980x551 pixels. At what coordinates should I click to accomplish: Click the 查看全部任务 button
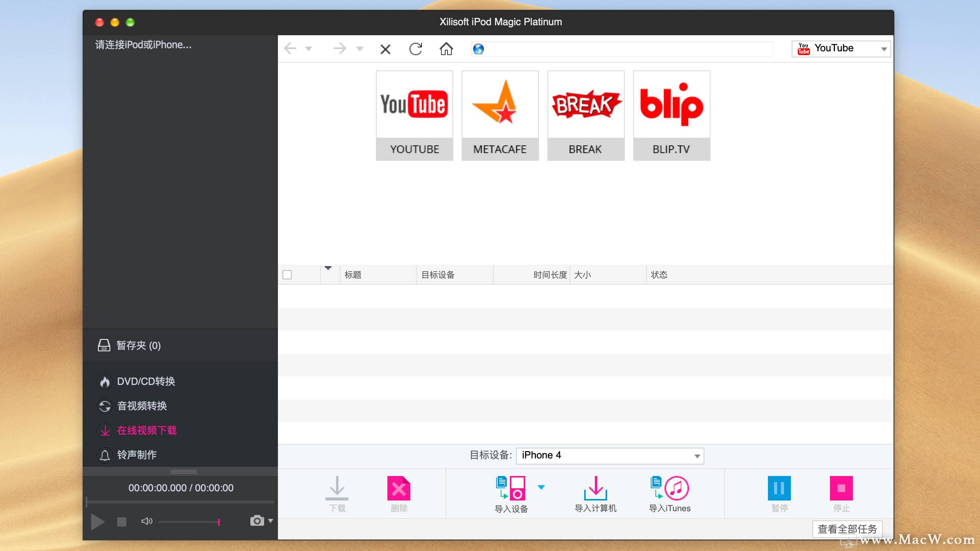pos(847,529)
